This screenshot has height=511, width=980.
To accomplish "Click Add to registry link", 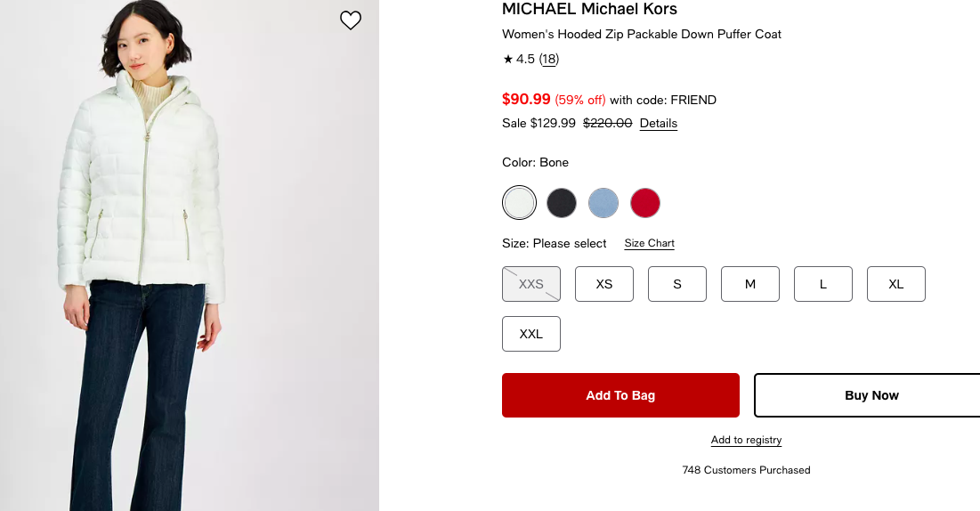I will click(746, 441).
